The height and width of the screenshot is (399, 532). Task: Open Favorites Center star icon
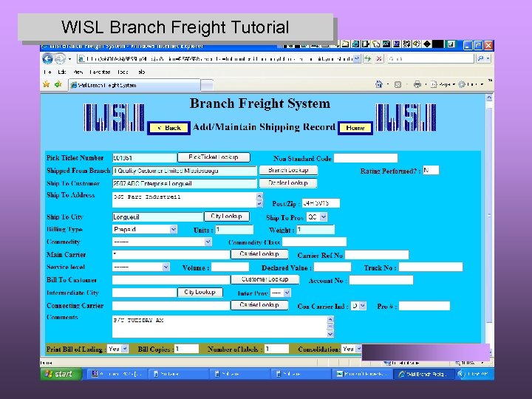click(x=47, y=84)
